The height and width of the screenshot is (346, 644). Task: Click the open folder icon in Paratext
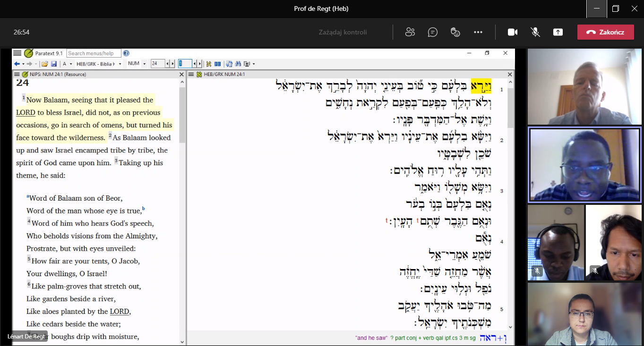click(44, 64)
